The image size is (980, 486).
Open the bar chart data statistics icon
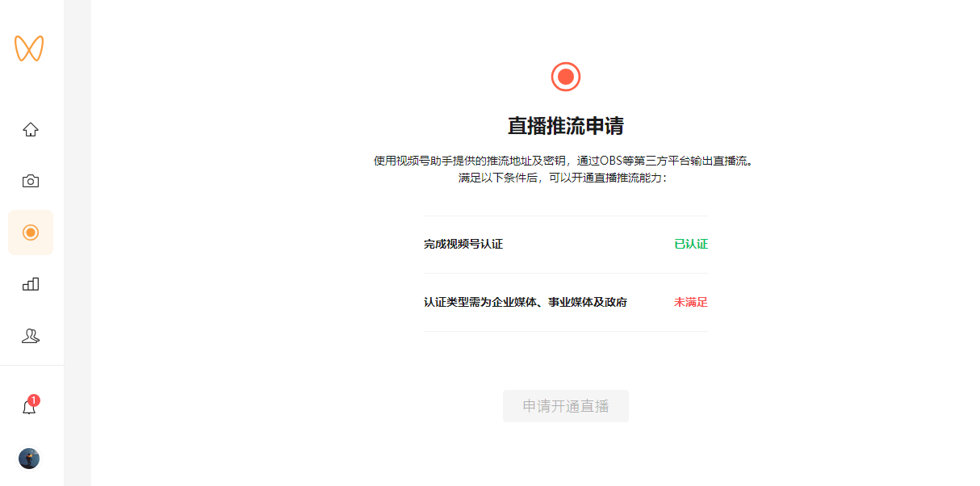31,284
